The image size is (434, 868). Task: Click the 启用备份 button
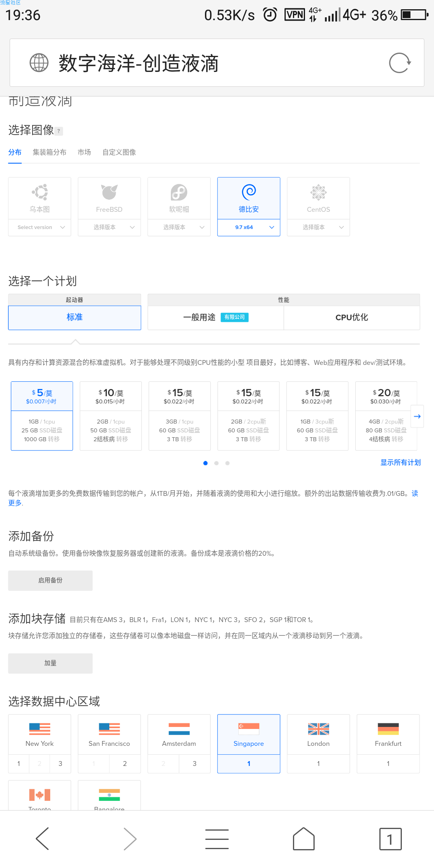(50, 580)
